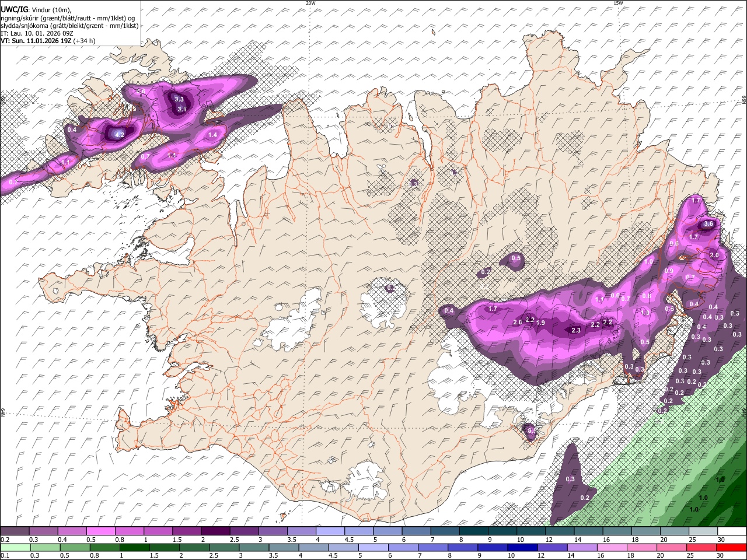Select the deep blue swatch labeled 10 in the bottom row

pos(522,548)
